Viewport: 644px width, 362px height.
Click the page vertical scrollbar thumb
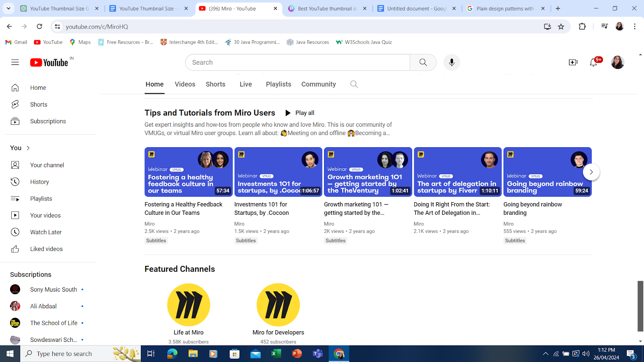(x=640, y=306)
